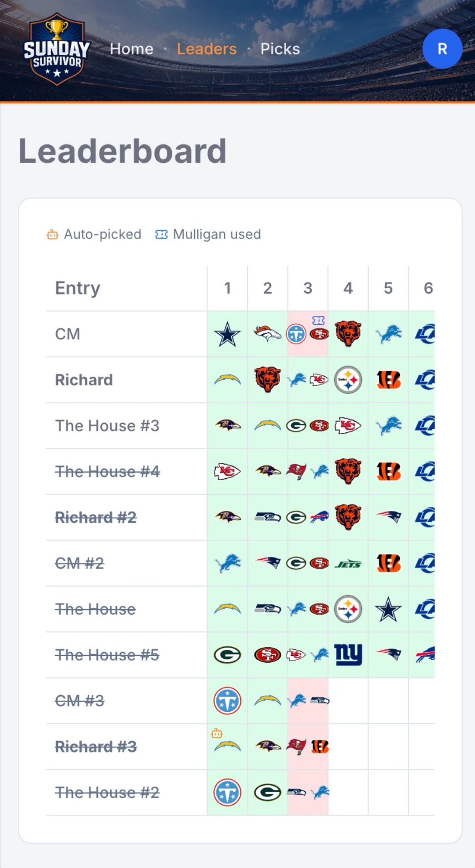Click Richard's week 4 Steelers logo
The image size is (475, 868).
tap(348, 380)
